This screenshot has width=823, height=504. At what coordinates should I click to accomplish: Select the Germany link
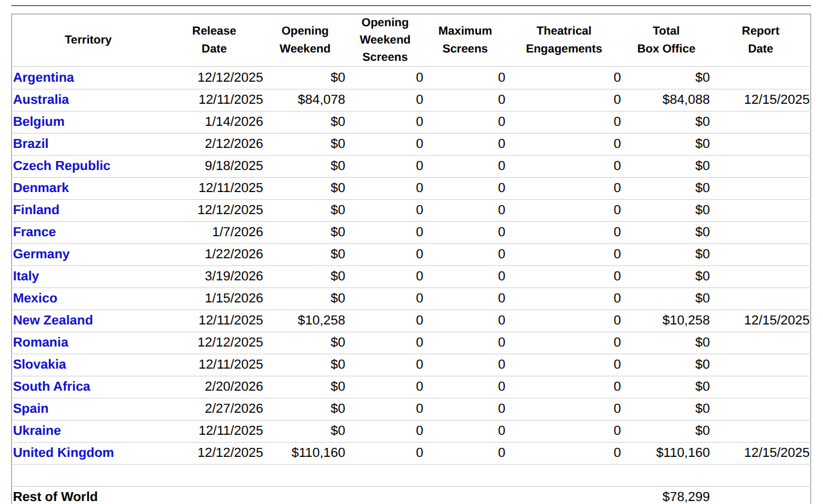(41, 254)
